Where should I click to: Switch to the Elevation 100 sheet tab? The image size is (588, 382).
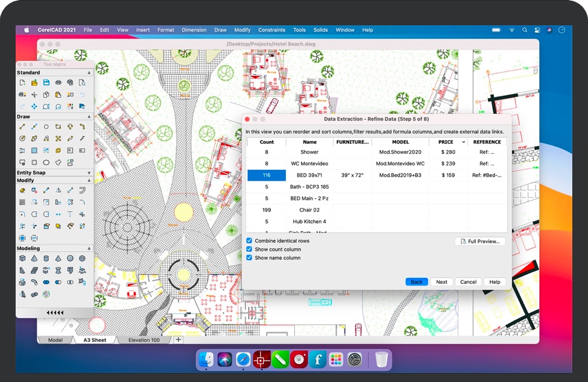pyautogui.click(x=144, y=340)
